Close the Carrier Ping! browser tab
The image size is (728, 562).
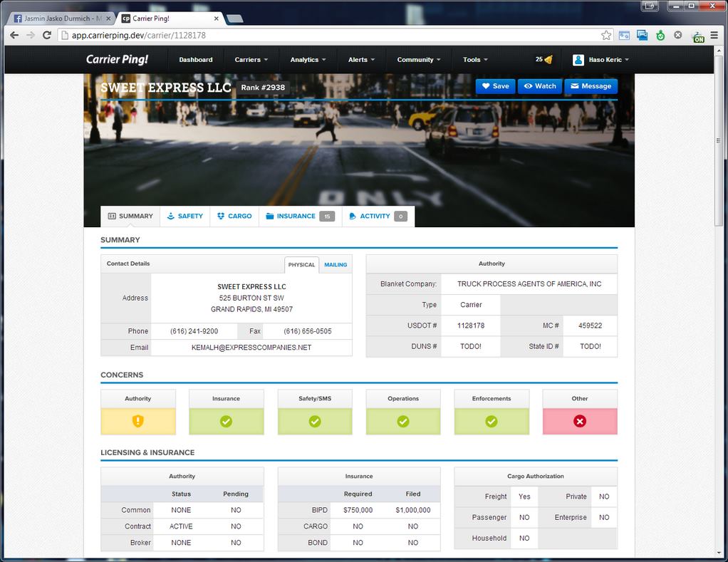(217, 19)
